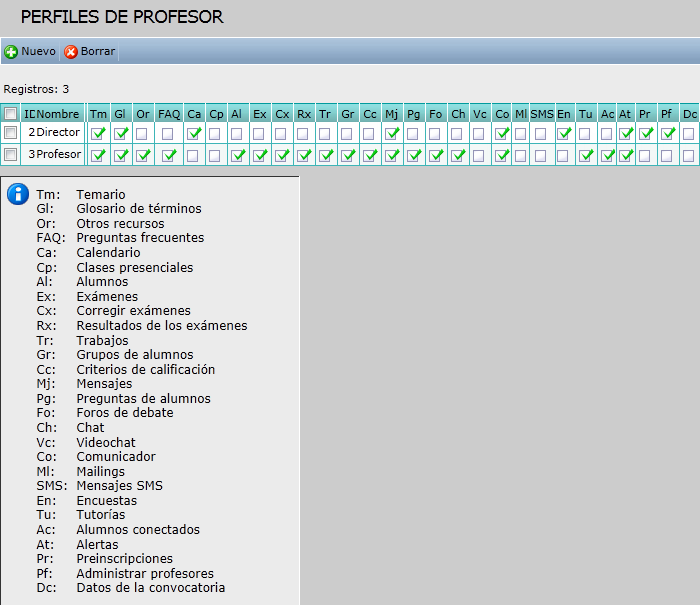Open the Director profile name
Screen dimensions: 700x605
pos(58,132)
